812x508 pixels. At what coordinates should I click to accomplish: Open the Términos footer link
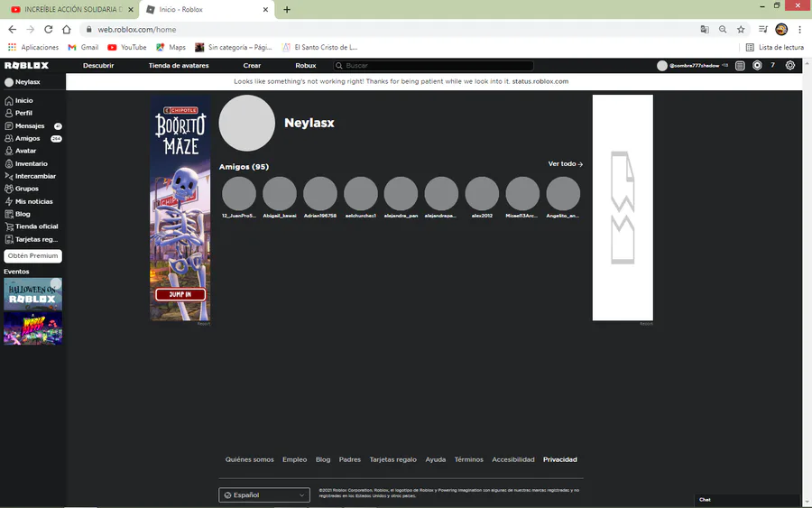pos(468,459)
